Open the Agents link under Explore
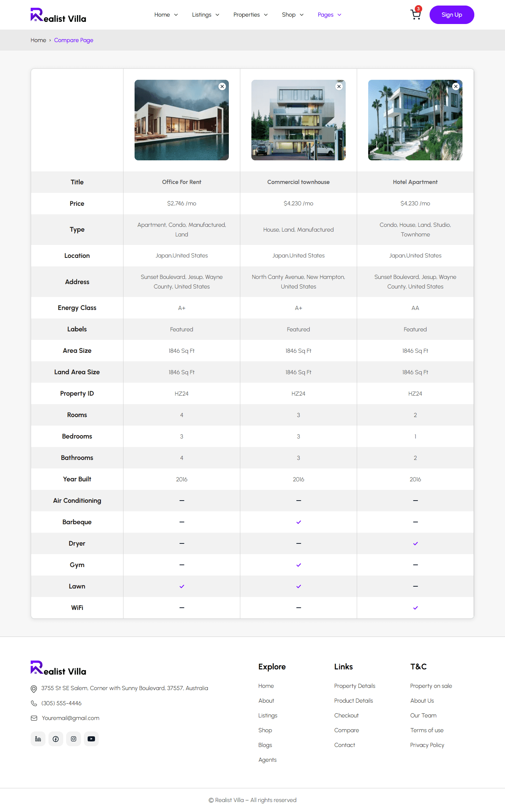The height and width of the screenshot is (812, 505). tap(267, 760)
